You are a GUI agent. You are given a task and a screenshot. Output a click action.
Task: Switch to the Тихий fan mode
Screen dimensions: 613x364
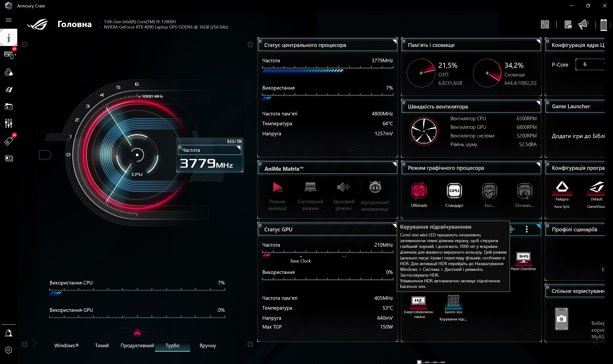(102, 345)
